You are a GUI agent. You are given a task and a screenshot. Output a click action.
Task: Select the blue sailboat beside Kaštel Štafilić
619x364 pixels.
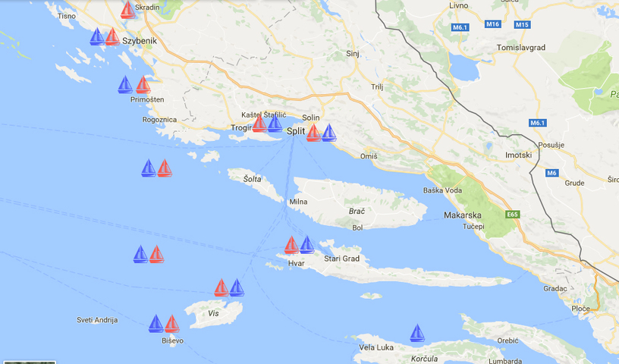click(275, 123)
